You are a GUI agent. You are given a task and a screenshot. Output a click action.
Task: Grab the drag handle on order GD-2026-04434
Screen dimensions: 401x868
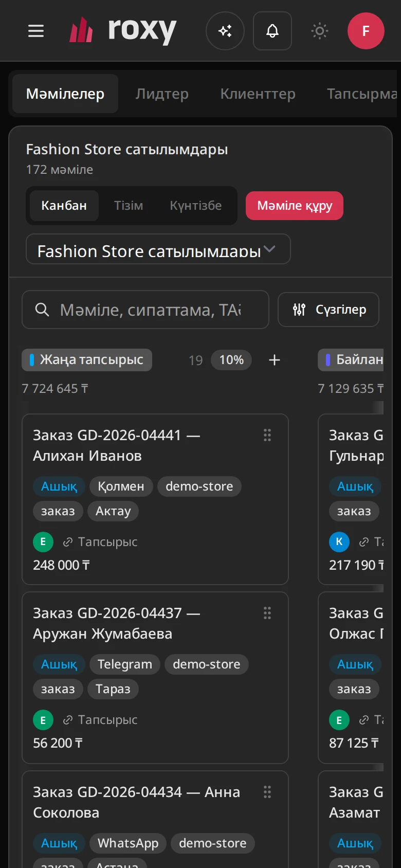pyautogui.click(x=267, y=792)
